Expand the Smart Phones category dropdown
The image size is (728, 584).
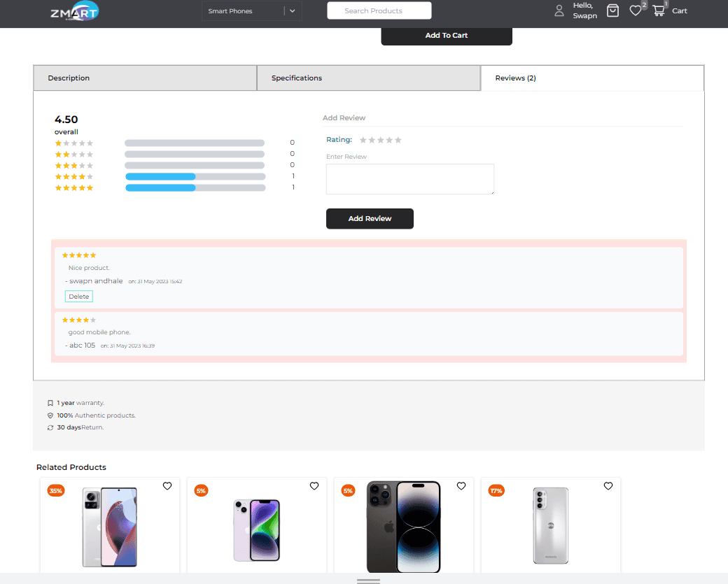pyautogui.click(x=241, y=11)
